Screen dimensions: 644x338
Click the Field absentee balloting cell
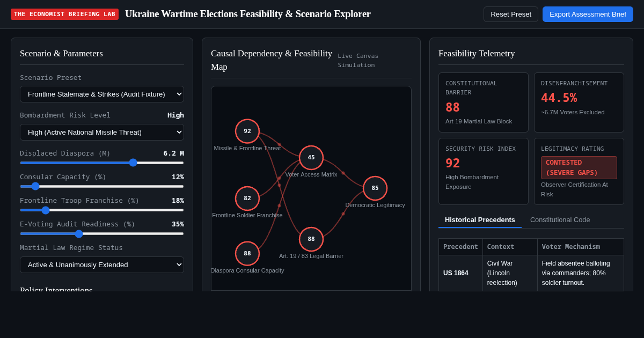581,273
